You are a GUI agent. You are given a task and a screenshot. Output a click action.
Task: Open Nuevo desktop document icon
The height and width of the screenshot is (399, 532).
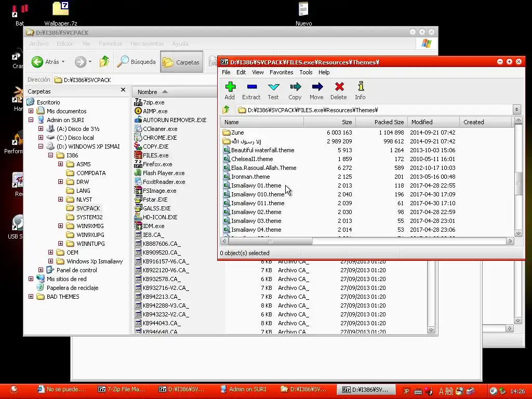click(x=303, y=13)
